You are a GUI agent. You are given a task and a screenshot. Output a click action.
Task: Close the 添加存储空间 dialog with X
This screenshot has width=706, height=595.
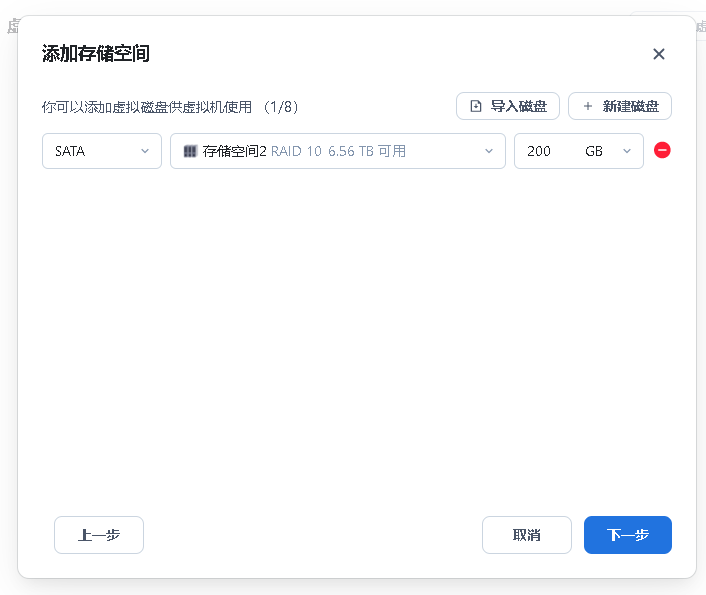(658, 54)
